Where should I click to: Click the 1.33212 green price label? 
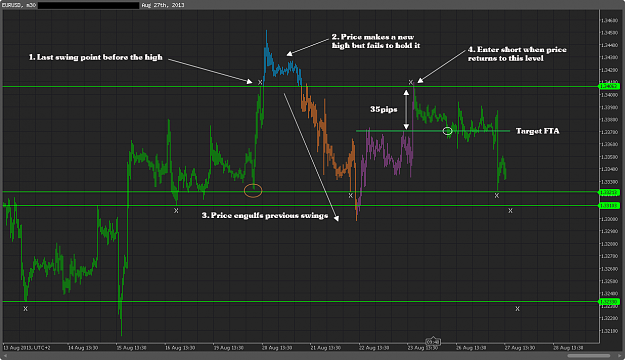(x=609, y=192)
